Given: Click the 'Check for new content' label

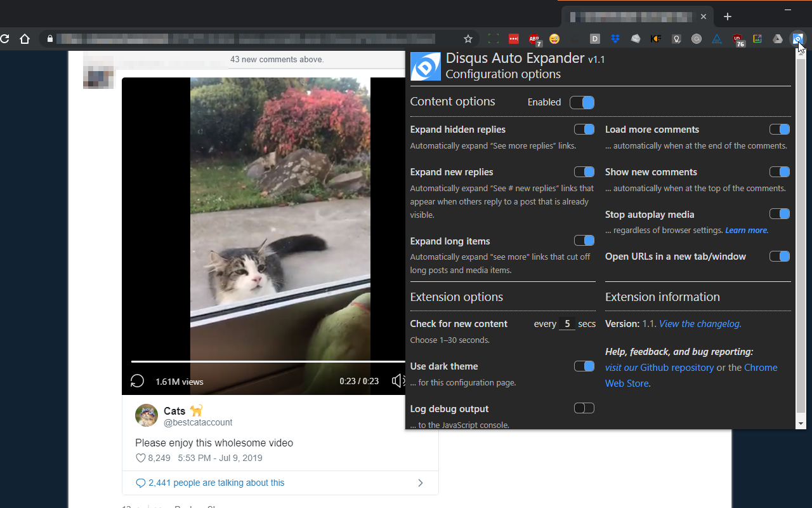Looking at the screenshot, I should click(459, 324).
